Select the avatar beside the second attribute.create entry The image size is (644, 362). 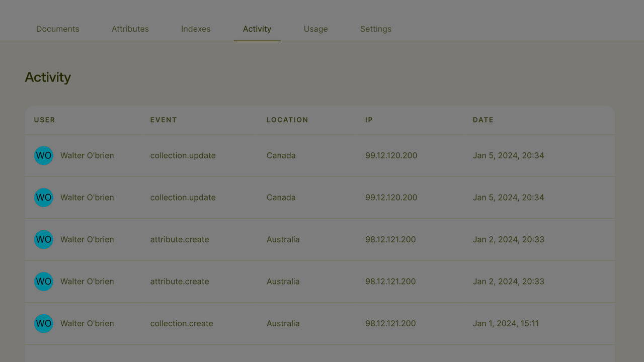tap(43, 281)
